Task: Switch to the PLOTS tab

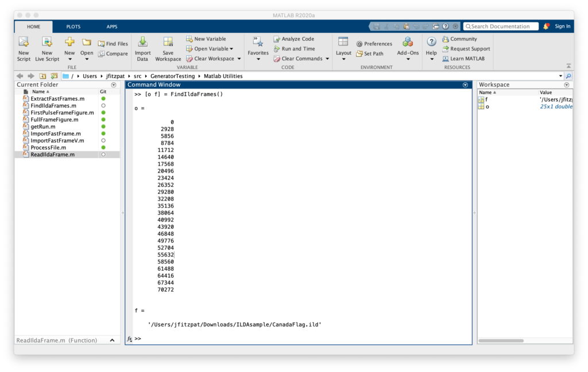Action: click(x=73, y=26)
